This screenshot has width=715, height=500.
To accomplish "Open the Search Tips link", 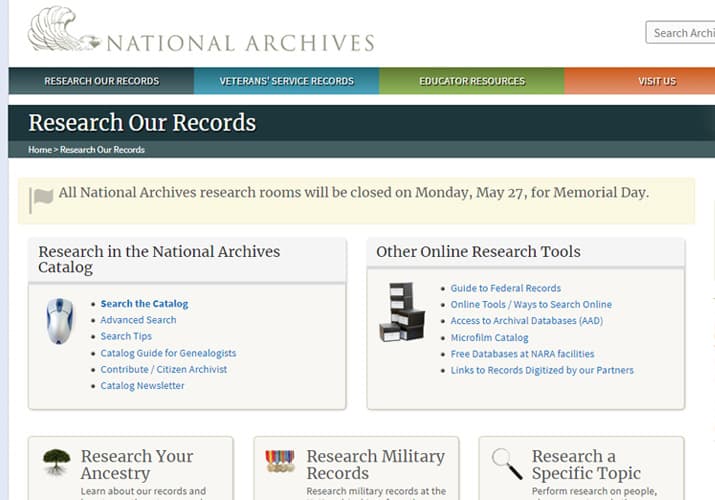I will coord(126,336).
